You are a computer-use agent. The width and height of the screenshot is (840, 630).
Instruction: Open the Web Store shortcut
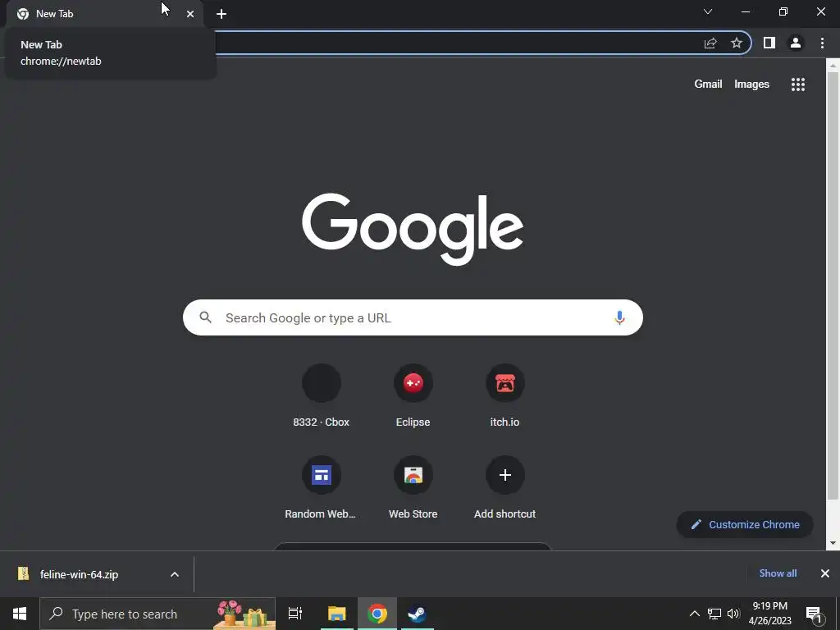pyautogui.click(x=413, y=488)
